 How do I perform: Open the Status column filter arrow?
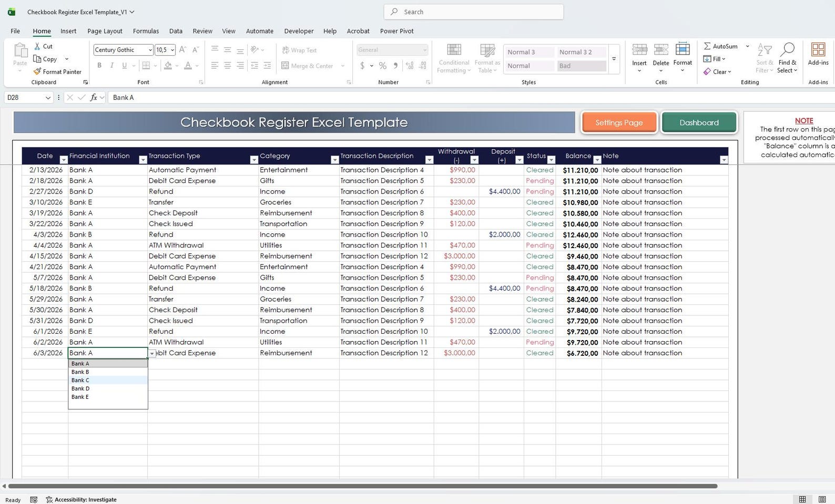[551, 160]
